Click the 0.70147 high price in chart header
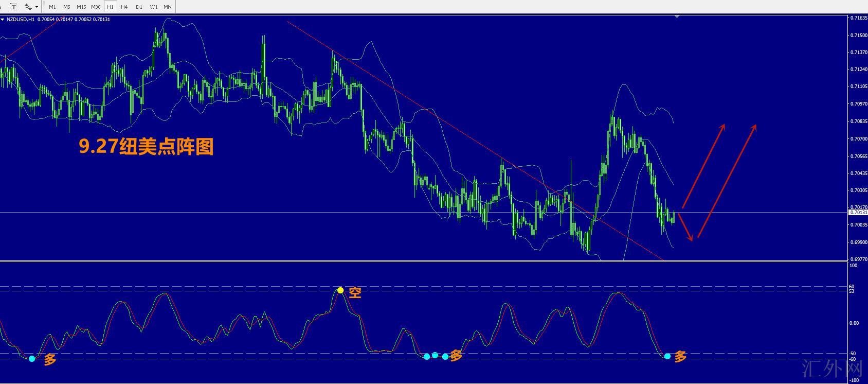 [65, 20]
